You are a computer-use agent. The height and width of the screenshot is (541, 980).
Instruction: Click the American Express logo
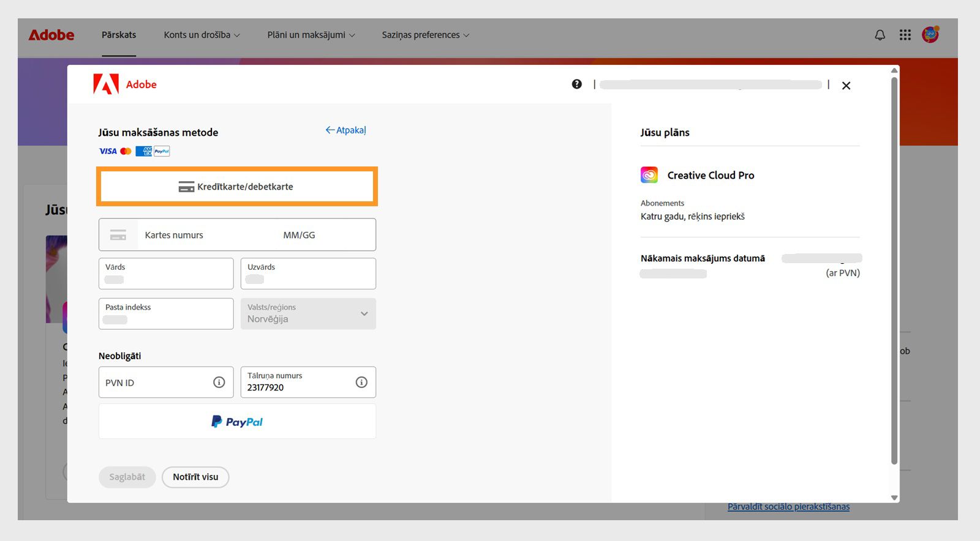tap(143, 151)
